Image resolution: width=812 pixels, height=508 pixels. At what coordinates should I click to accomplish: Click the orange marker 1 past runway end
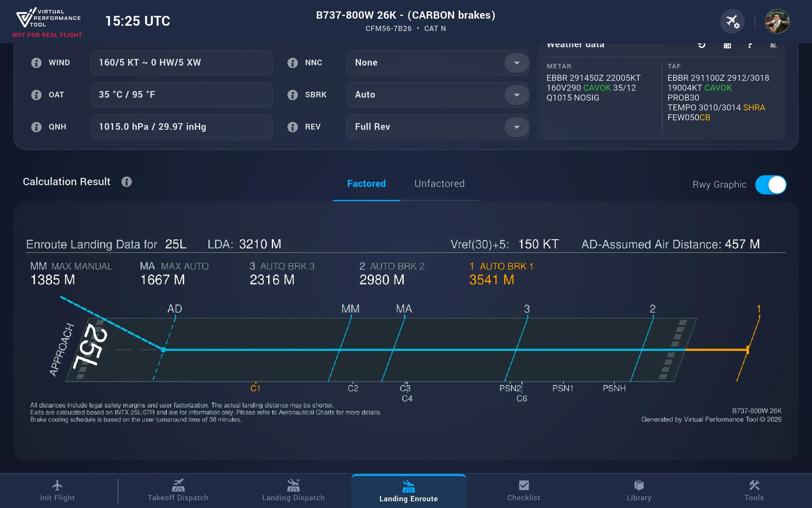pos(758,309)
